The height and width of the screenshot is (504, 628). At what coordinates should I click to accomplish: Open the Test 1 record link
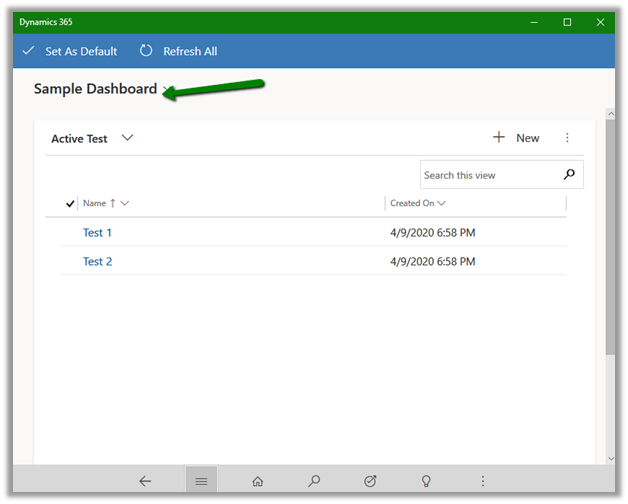[97, 233]
